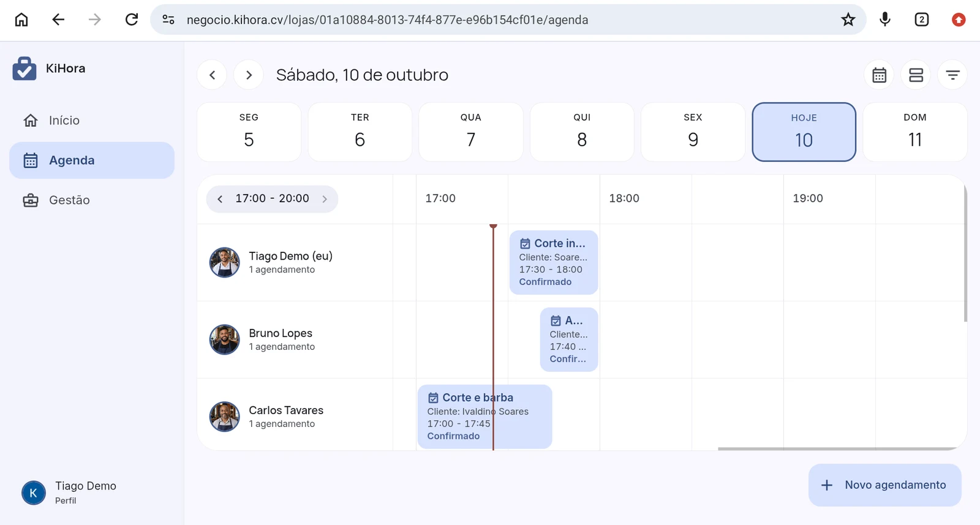Select Thursday QUI 8 day tab
Image resolution: width=980 pixels, height=525 pixels.
coord(582,132)
